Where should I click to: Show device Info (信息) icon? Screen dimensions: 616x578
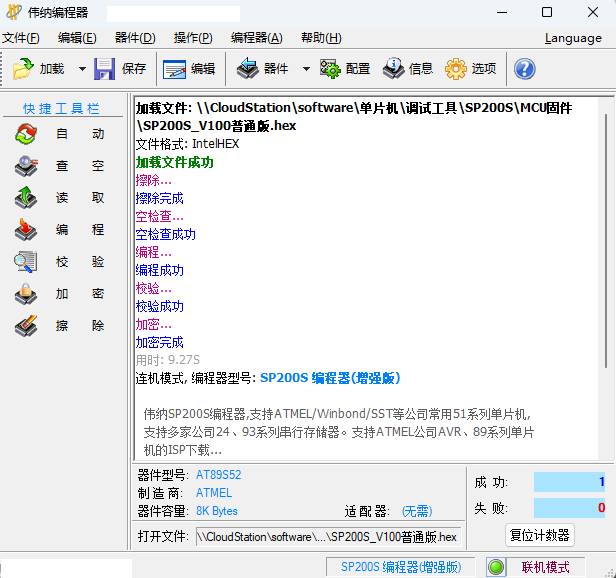(x=394, y=68)
